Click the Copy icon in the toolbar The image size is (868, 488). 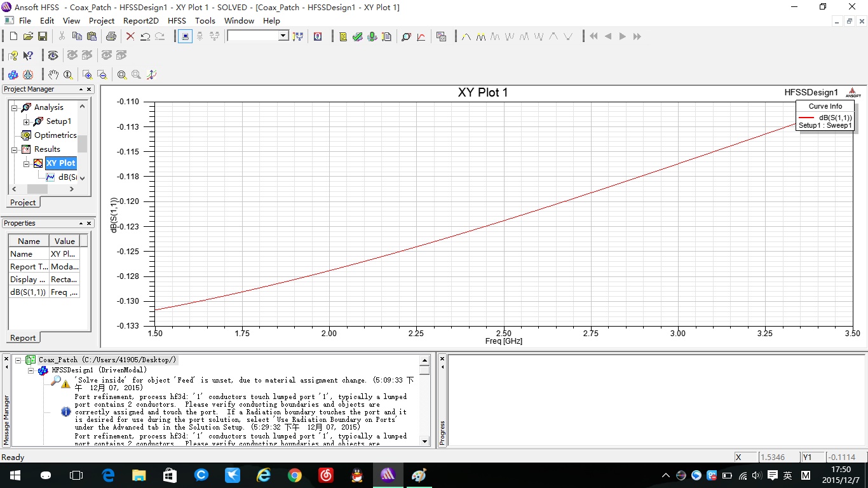77,37
